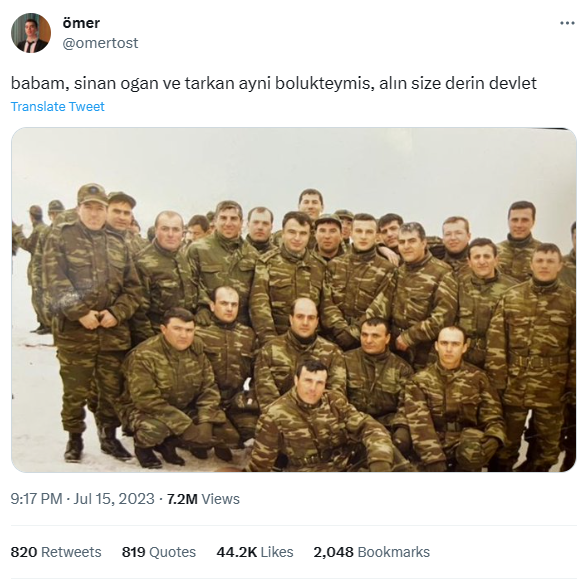Open the 819 Quotes list

tap(159, 552)
